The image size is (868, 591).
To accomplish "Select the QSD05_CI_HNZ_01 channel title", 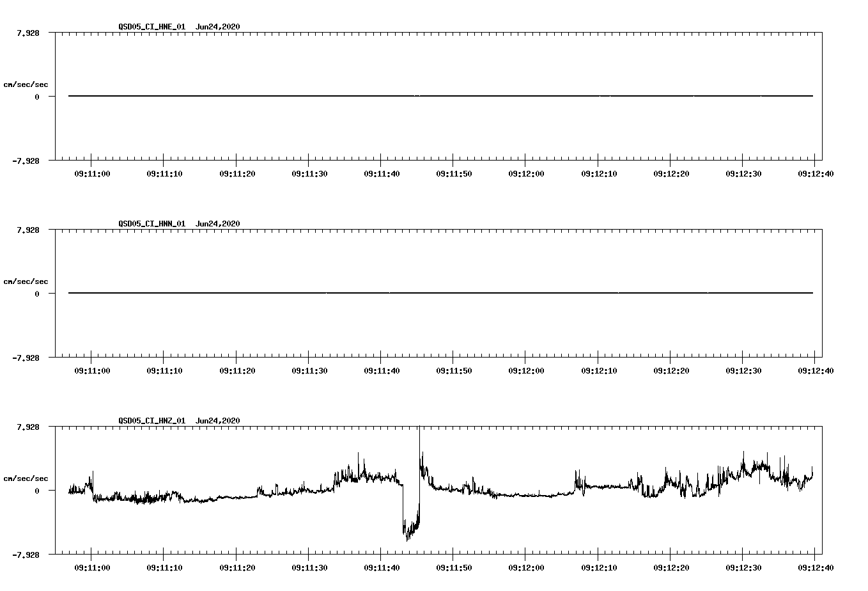I will click(151, 421).
